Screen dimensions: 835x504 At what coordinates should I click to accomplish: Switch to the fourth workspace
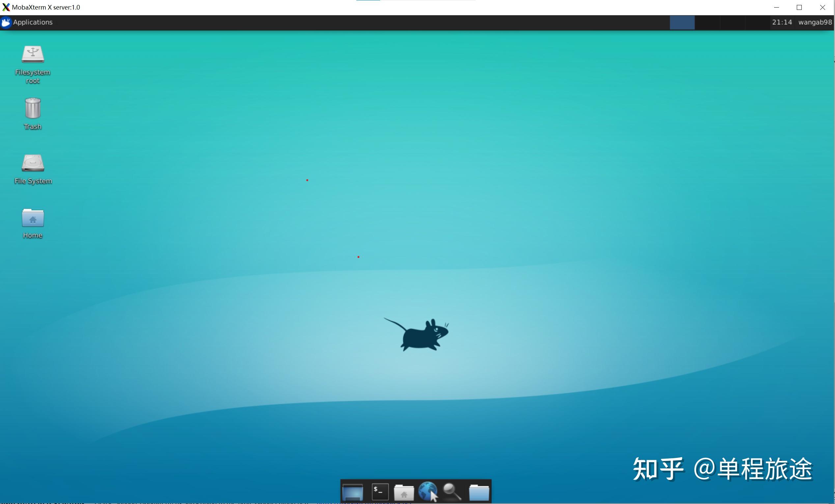point(757,22)
